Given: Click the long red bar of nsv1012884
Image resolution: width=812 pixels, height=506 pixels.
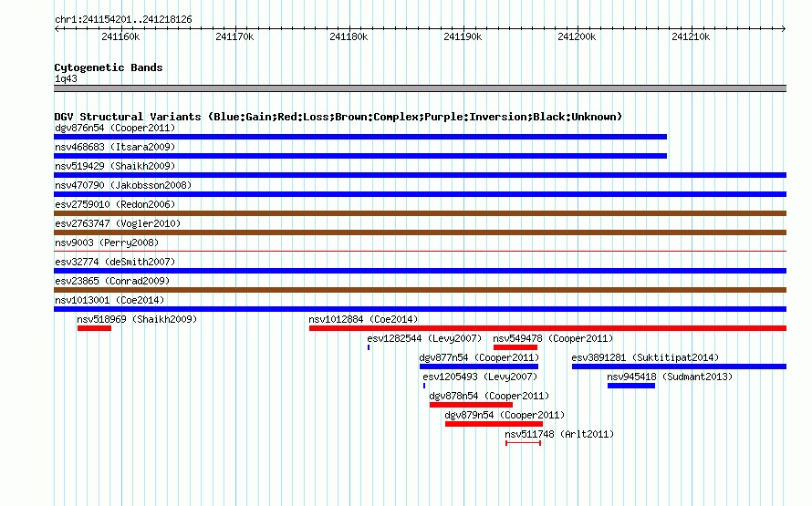Looking at the screenshot, I should (x=548, y=328).
